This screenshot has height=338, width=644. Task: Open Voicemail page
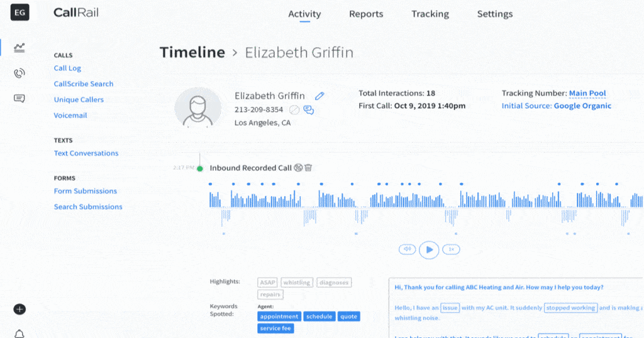point(70,115)
